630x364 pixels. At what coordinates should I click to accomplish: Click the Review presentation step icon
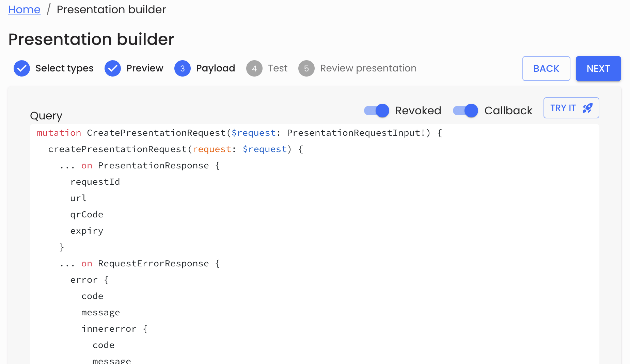[306, 68]
